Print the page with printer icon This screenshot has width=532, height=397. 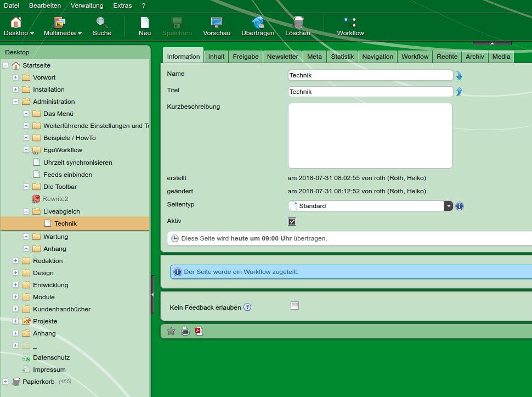click(185, 331)
